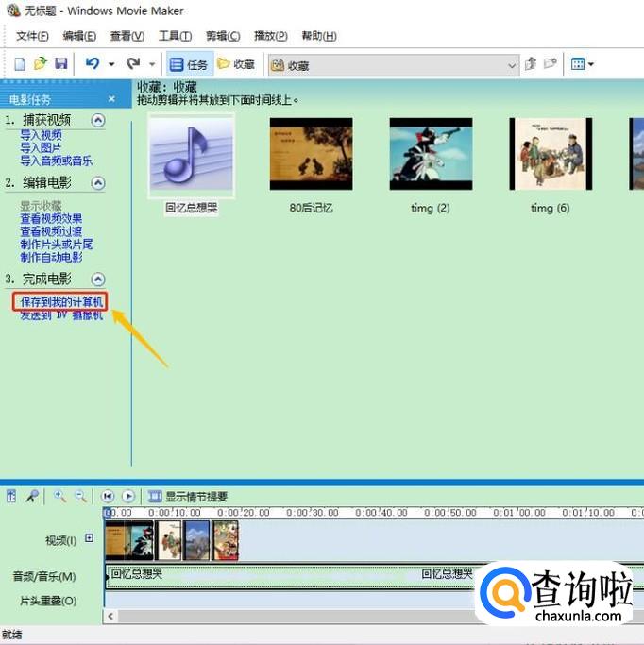Select the 80后记忆 clip thumbnail

click(311, 154)
